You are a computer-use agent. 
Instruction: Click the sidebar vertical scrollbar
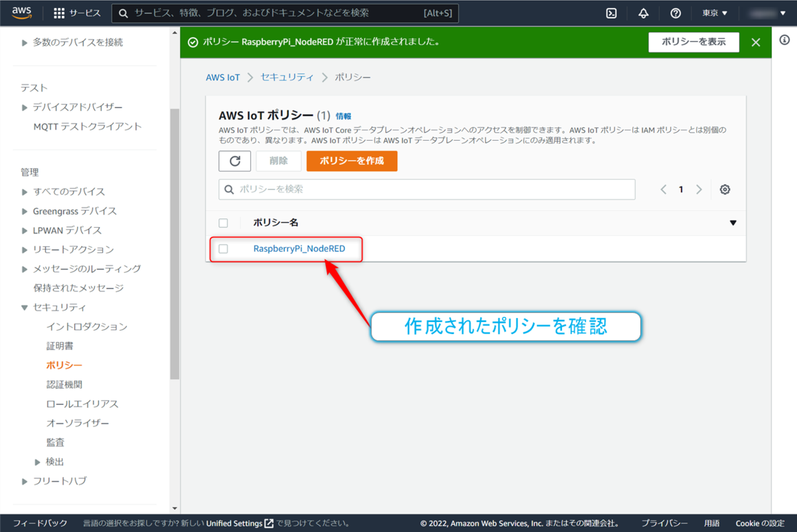tap(175, 243)
